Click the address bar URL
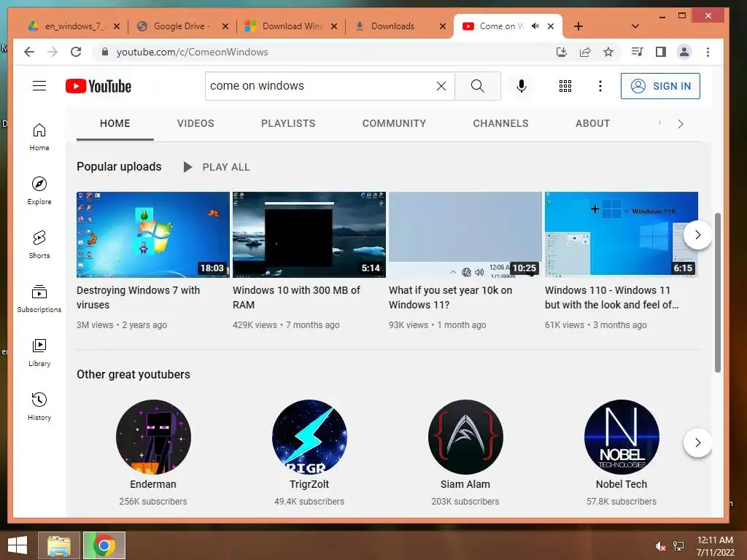The image size is (747, 560). (192, 52)
